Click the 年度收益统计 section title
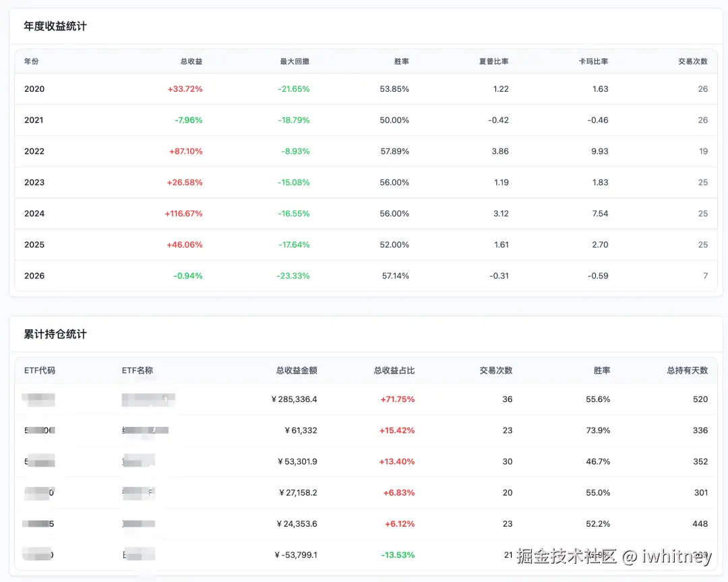This screenshot has width=728, height=582. click(x=55, y=26)
